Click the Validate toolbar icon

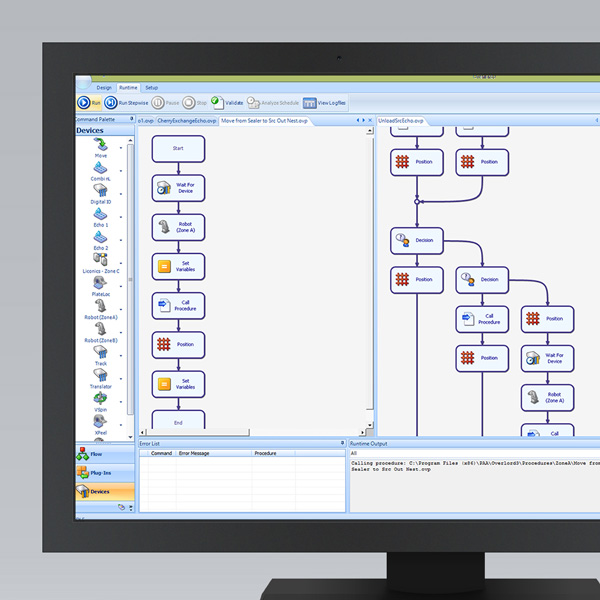click(x=217, y=102)
